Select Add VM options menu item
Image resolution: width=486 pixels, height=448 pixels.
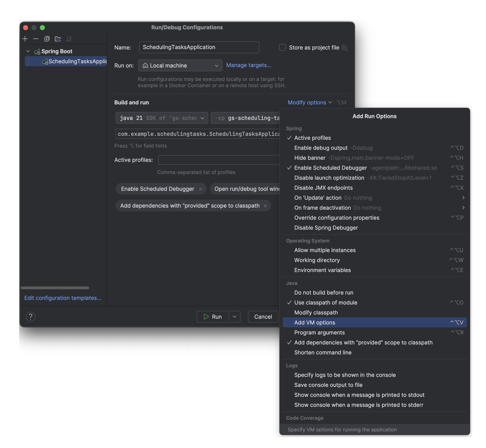point(315,322)
